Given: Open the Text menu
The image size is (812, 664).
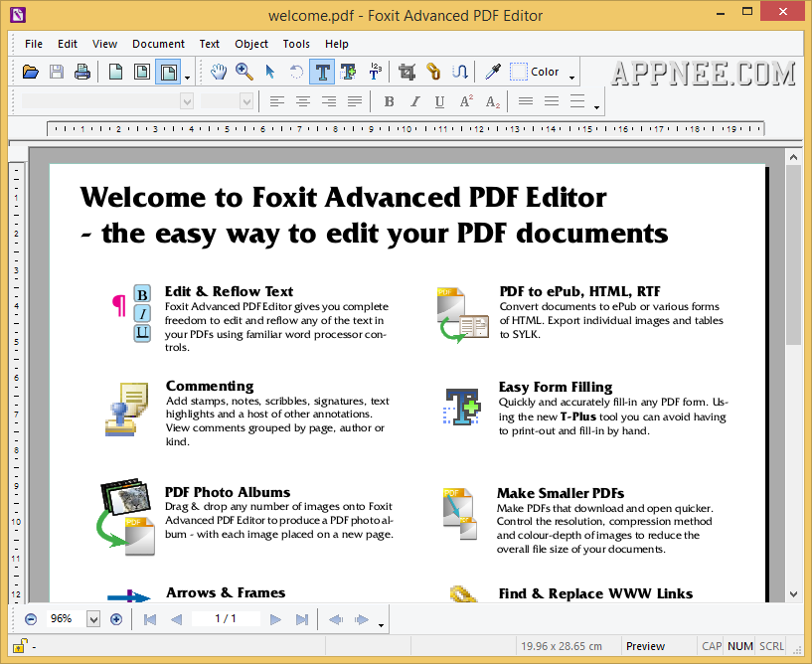Looking at the screenshot, I should (x=210, y=44).
